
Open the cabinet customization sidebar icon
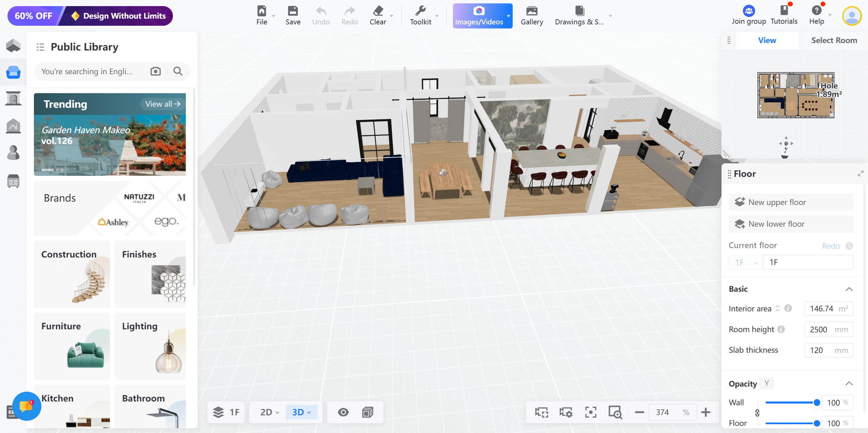[13, 181]
